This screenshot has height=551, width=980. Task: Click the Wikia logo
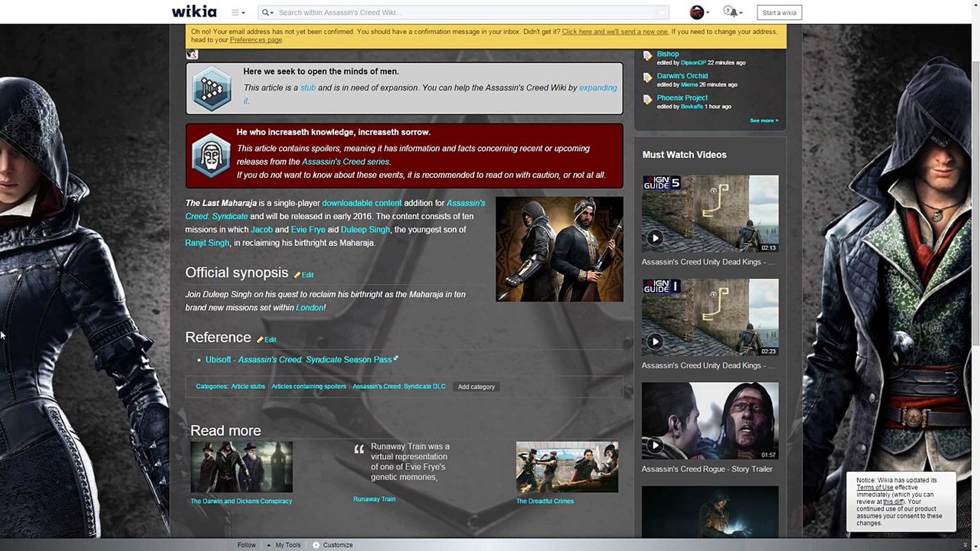(x=194, y=12)
